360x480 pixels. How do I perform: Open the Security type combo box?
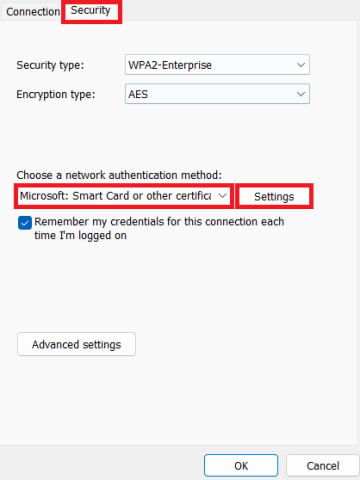click(x=217, y=65)
